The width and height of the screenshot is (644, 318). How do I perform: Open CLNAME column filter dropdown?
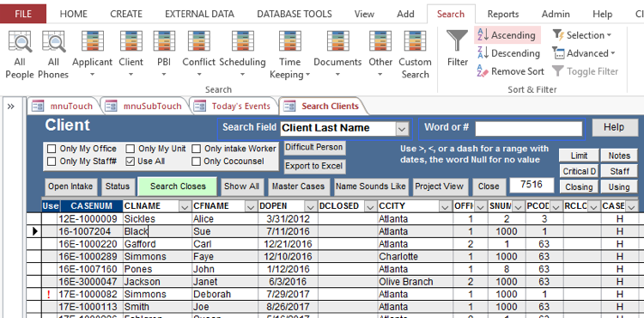pos(185,206)
